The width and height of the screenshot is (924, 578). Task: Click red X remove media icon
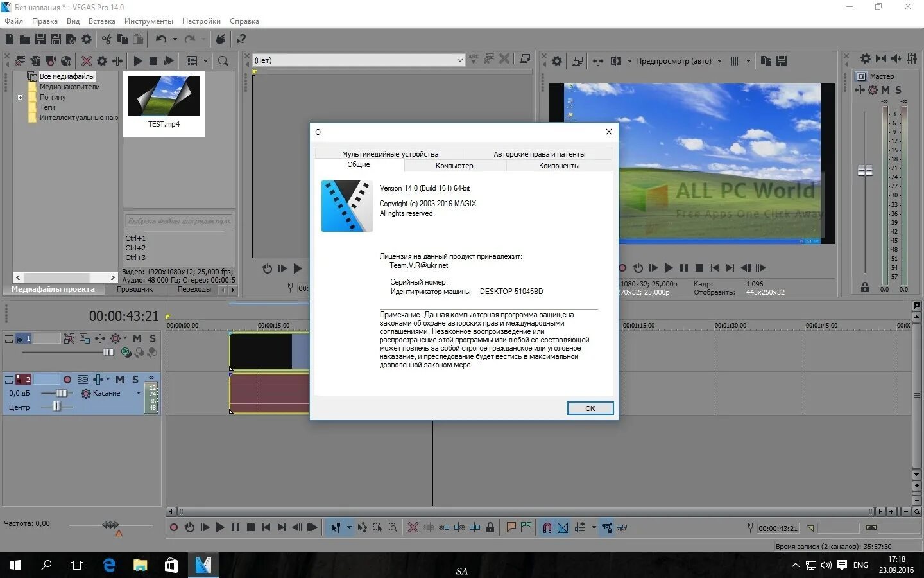tap(87, 61)
